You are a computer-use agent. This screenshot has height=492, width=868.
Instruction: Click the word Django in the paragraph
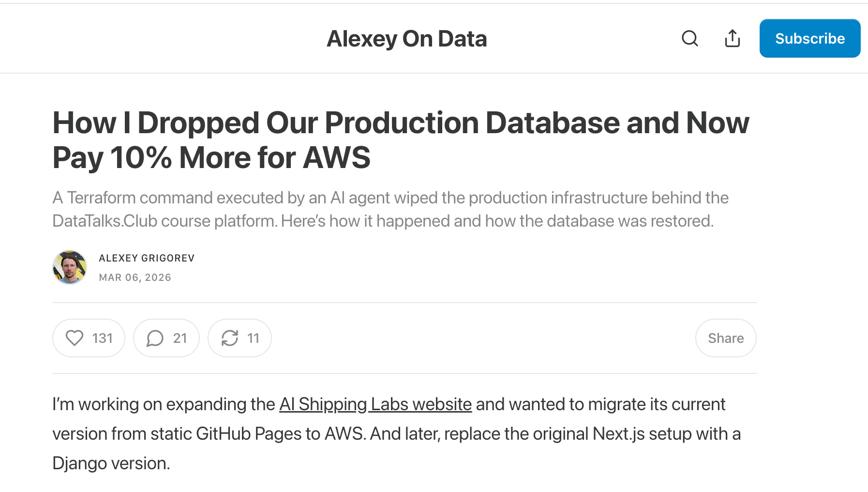(79, 463)
